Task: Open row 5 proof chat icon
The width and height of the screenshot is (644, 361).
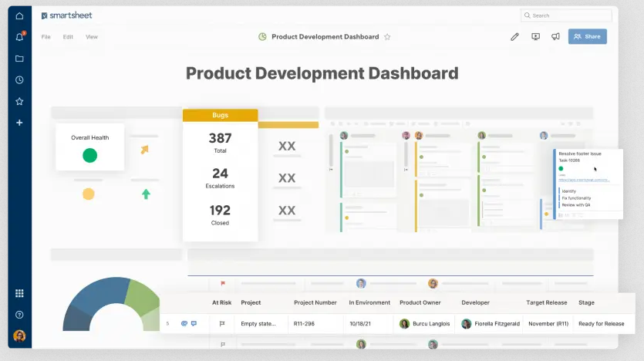Action: click(x=194, y=324)
